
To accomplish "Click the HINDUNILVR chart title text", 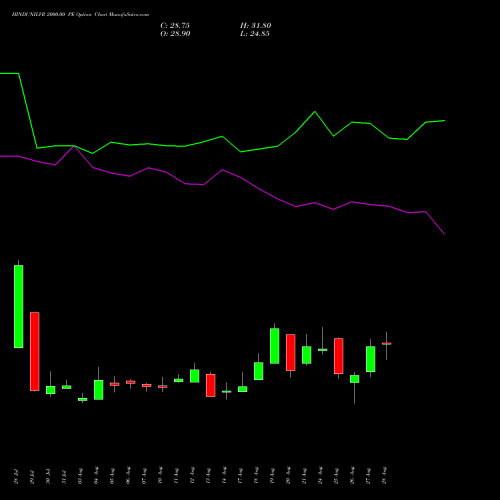I will [80, 15].
